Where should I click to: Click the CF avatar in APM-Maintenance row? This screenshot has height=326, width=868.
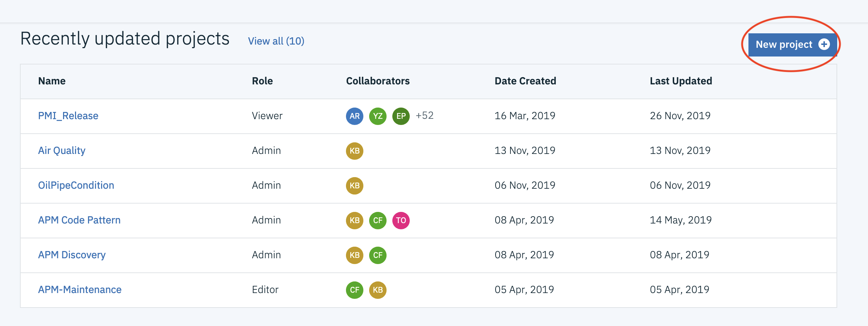[x=355, y=290]
